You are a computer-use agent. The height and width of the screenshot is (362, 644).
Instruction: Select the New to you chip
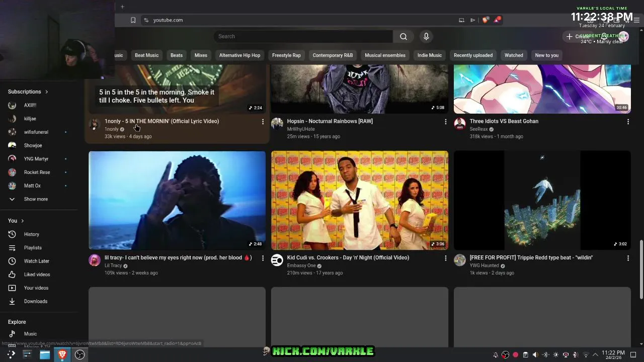click(547, 55)
